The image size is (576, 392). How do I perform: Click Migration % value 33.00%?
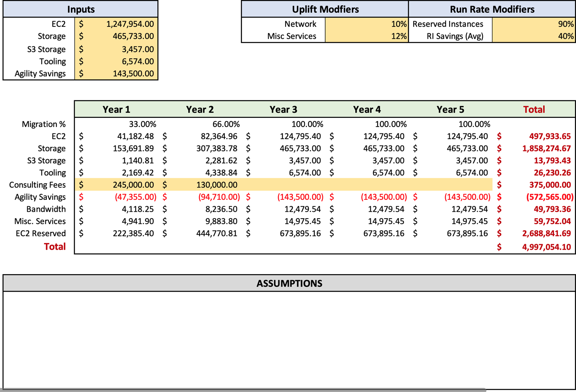coord(142,124)
